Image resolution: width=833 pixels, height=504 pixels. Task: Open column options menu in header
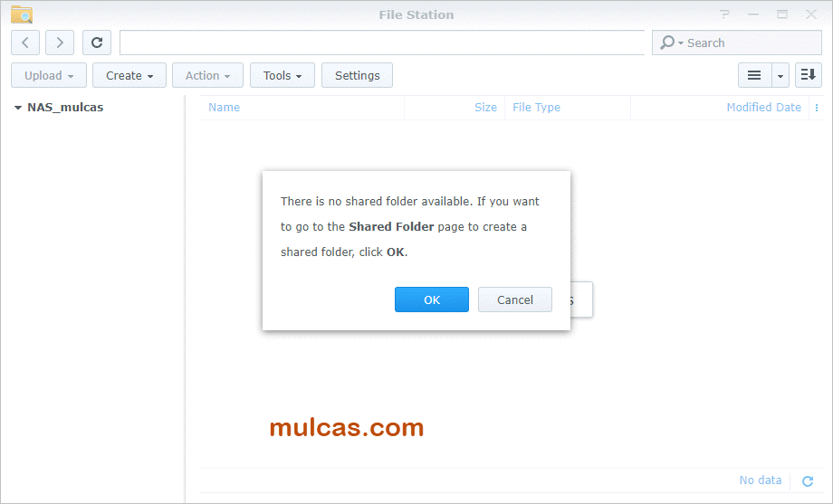[x=817, y=108]
